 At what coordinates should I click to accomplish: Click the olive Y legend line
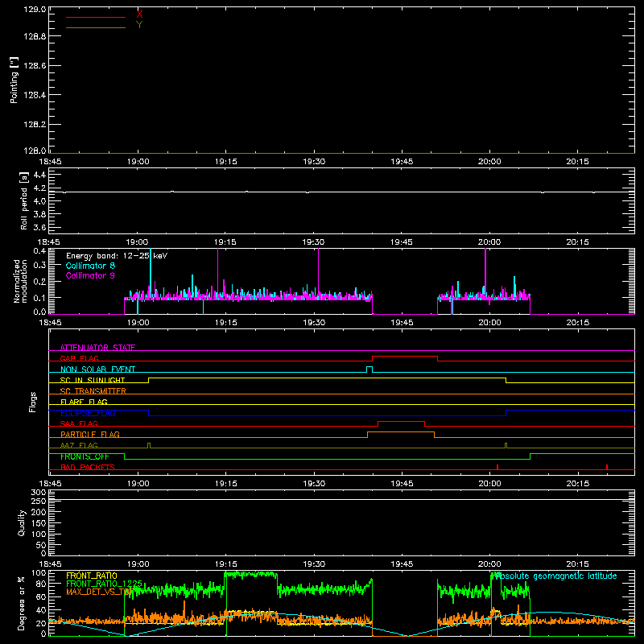(x=96, y=27)
